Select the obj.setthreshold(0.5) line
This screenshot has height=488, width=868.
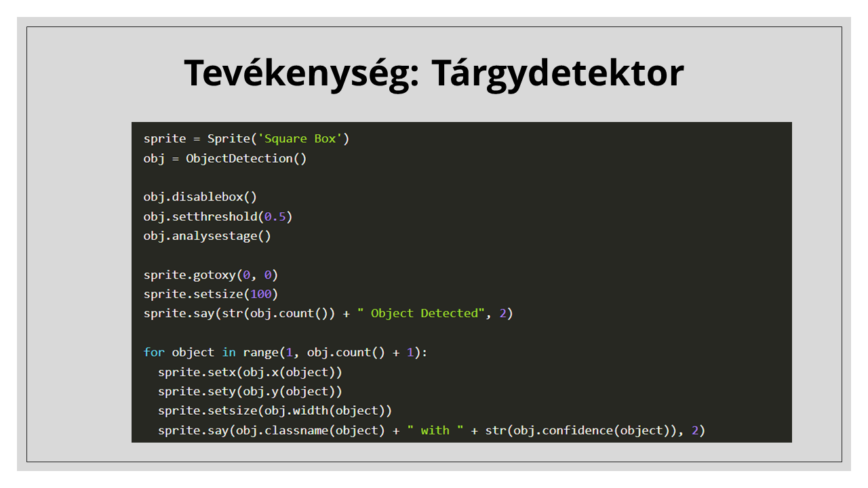point(218,217)
